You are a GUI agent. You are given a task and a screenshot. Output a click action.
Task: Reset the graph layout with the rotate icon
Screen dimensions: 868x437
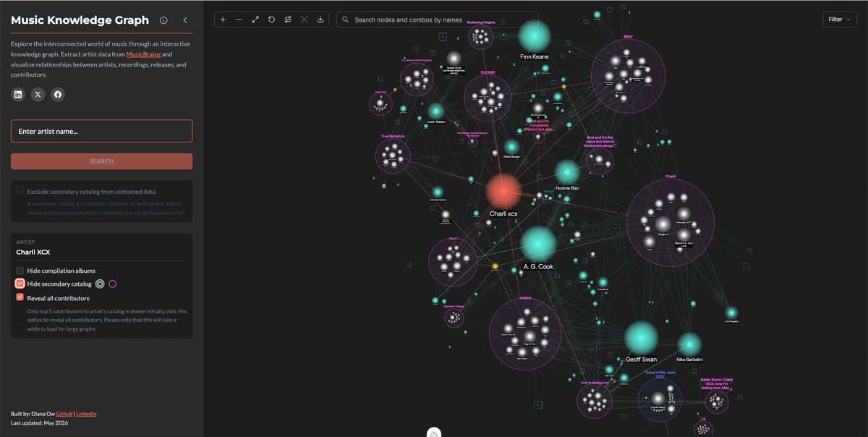(271, 20)
